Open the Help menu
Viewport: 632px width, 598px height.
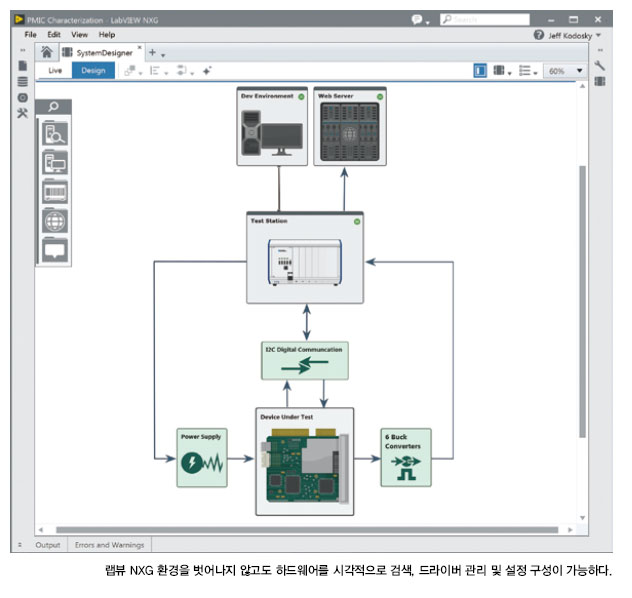point(107,35)
